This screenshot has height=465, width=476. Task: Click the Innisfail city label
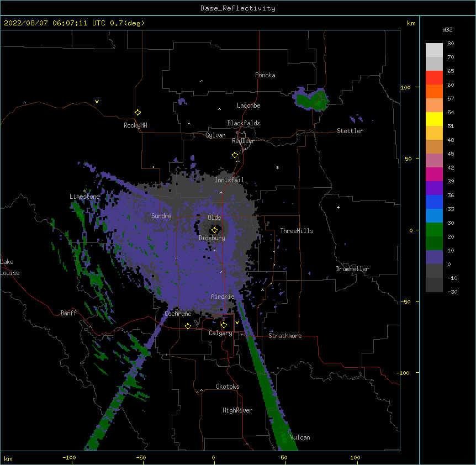[229, 180]
